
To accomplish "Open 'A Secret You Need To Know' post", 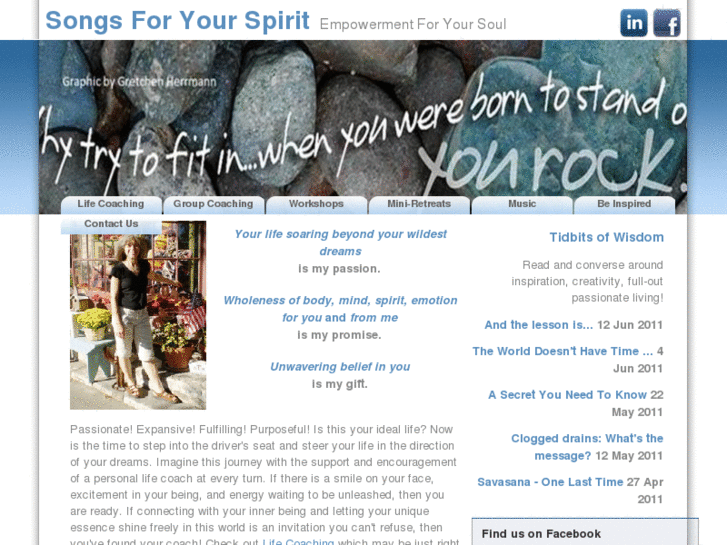I will 567,395.
